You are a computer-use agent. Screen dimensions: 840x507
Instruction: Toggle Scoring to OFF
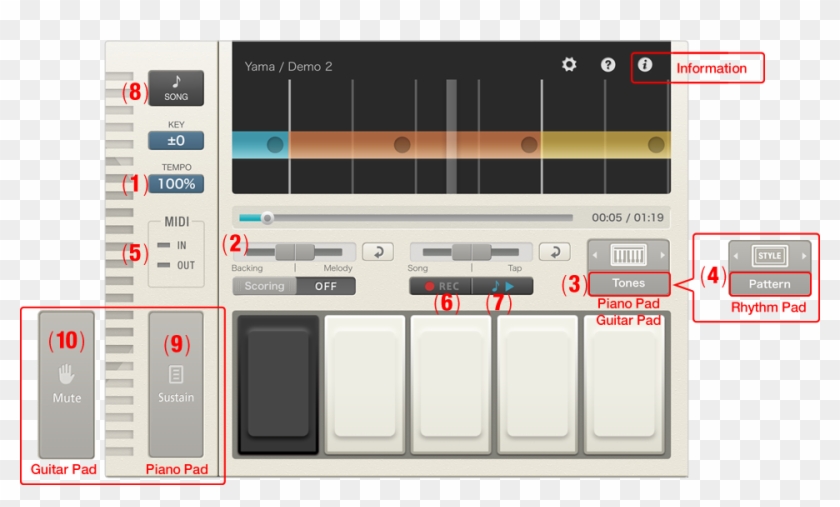coord(326,286)
